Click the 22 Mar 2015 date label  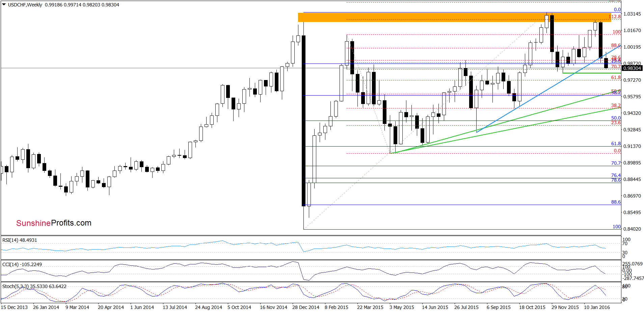click(x=370, y=307)
